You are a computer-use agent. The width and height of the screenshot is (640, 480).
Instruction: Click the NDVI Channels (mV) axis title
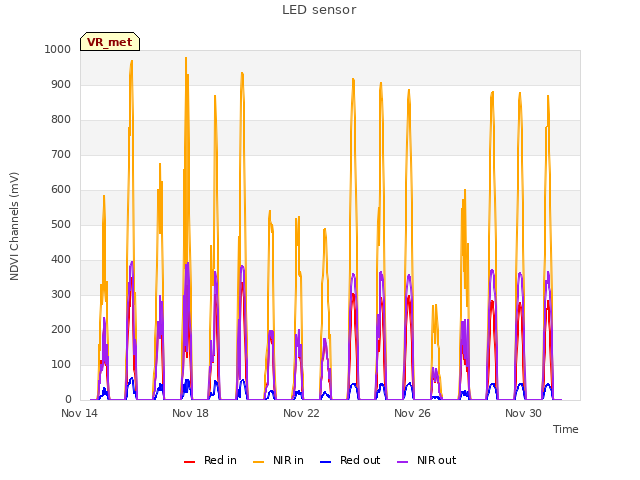point(14,226)
